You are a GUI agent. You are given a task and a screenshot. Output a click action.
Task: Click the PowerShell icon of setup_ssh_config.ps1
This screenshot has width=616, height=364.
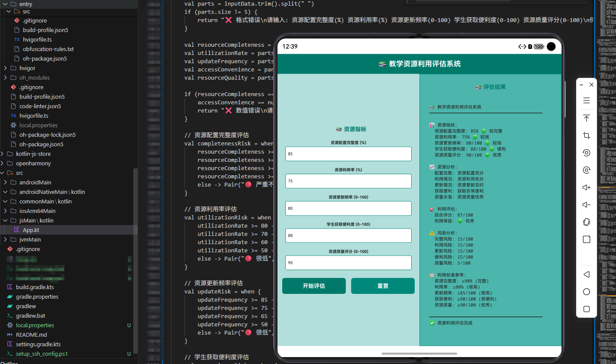tap(10, 354)
